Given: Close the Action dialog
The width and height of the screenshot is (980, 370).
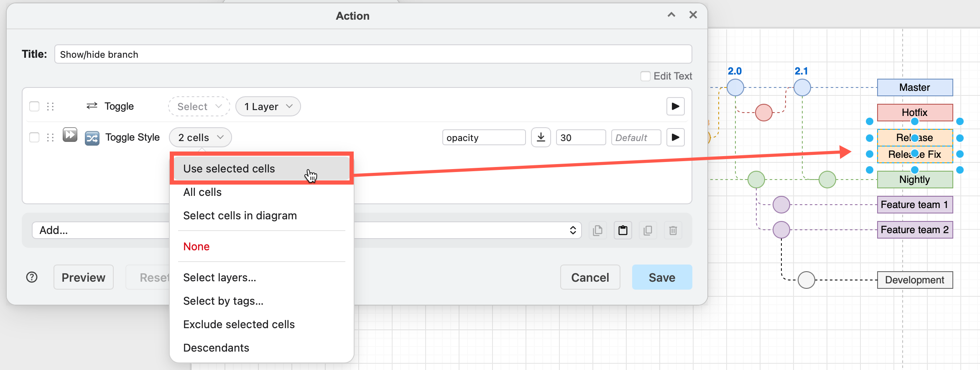Looking at the screenshot, I should (693, 15).
